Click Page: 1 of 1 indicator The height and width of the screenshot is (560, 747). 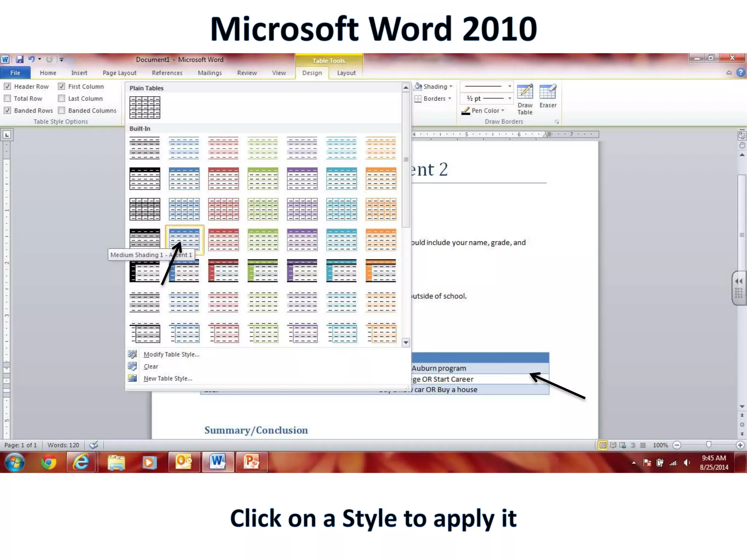[20, 445]
